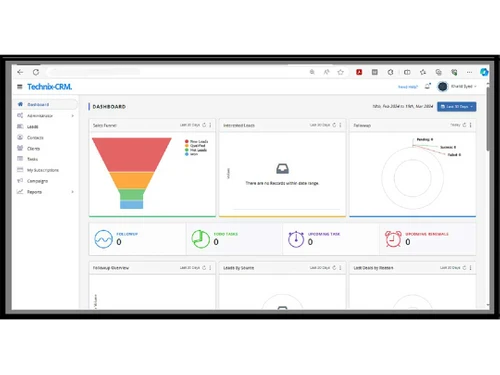500x375 pixels.
Task: Click the browser address bar
Action: point(177,72)
